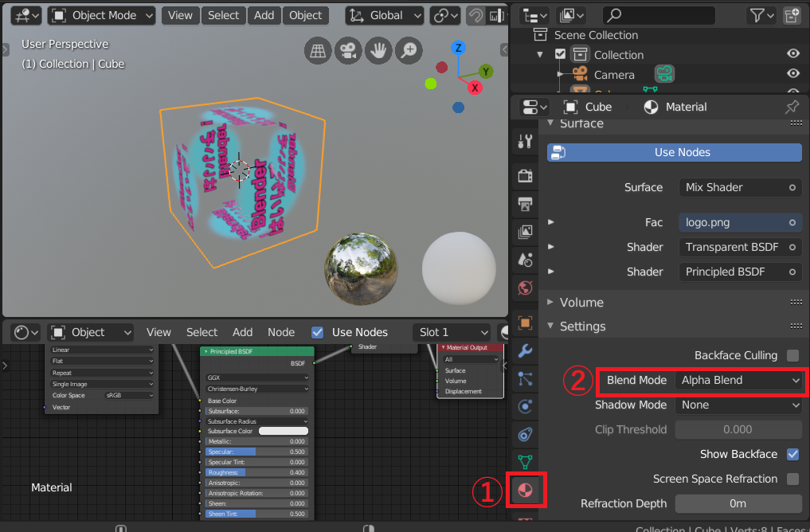Click the Refraction Depth 0m field
Screen dimensions: 810x532
[x=738, y=503]
